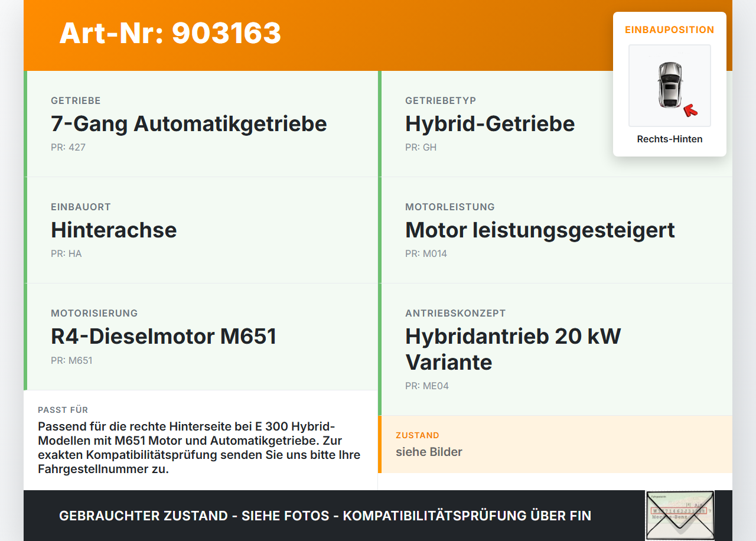Click the 'Hinterachse' value

coord(114,230)
